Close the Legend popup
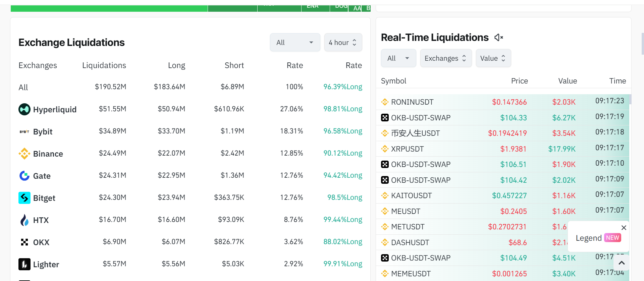 click(x=624, y=228)
